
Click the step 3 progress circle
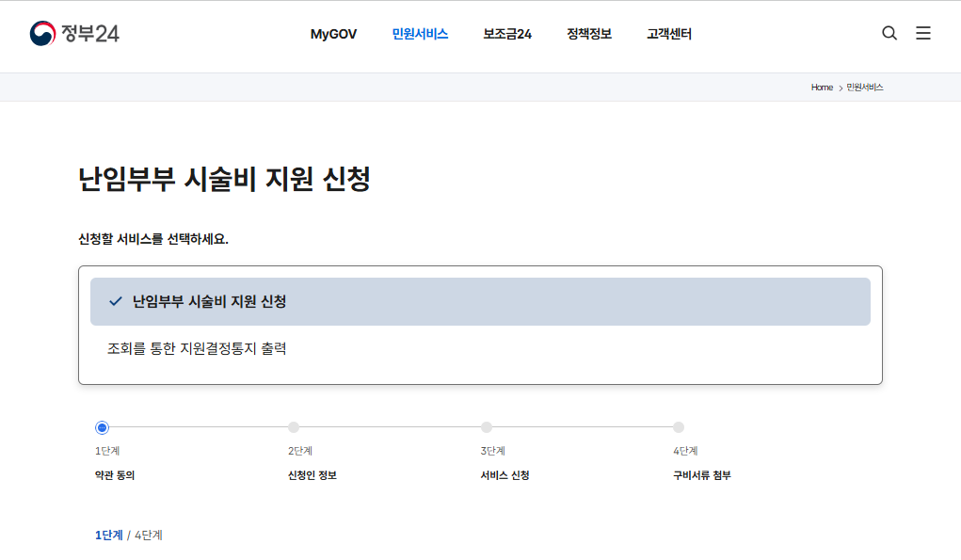click(487, 427)
